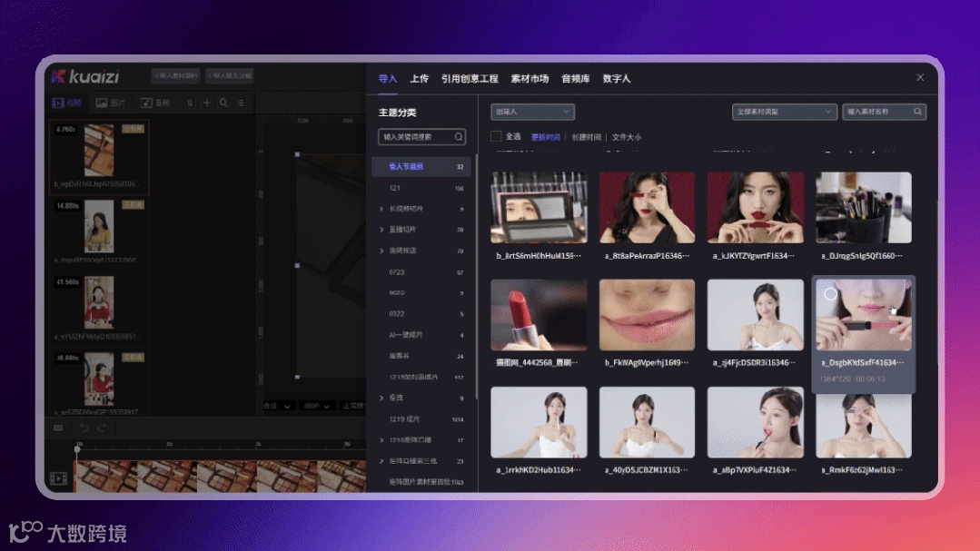
Task: Click the keyboard icon beside undo
Action: point(58,428)
